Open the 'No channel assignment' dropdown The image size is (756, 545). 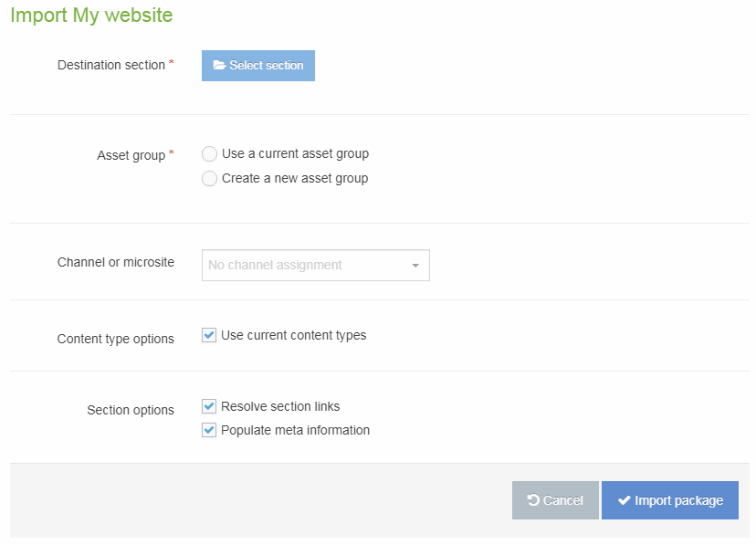315,265
